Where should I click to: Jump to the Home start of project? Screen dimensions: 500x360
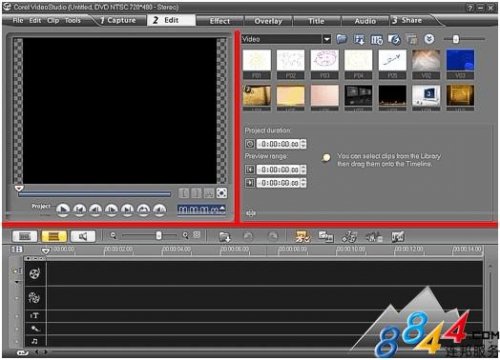click(79, 210)
